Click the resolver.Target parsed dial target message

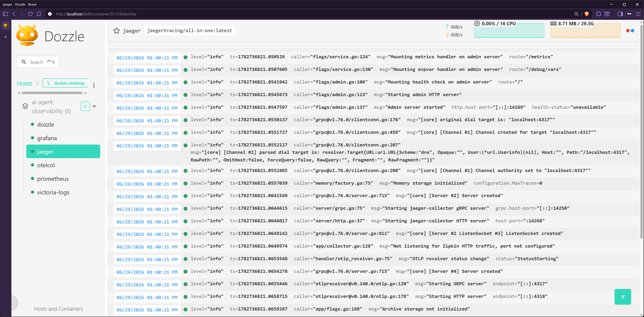click(x=410, y=156)
